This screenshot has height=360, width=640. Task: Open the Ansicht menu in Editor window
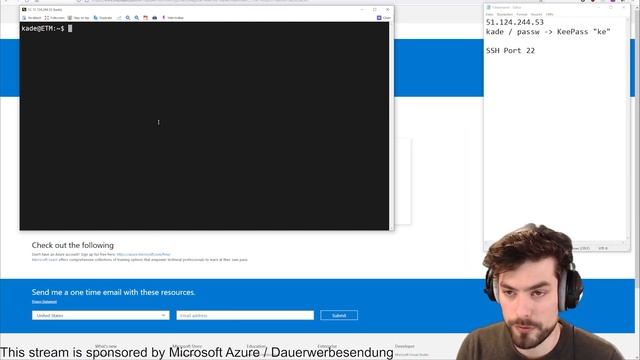536,14
